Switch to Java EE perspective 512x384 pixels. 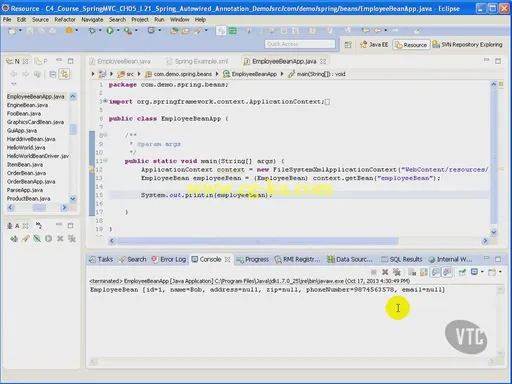(x=374, y=45)
